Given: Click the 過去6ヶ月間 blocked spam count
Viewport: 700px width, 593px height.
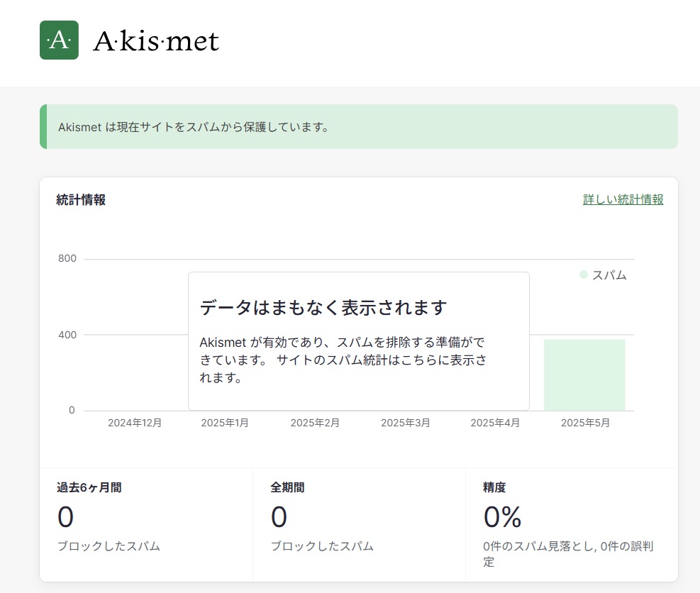Looking at the screenshot, I should [x=65, y=516].
